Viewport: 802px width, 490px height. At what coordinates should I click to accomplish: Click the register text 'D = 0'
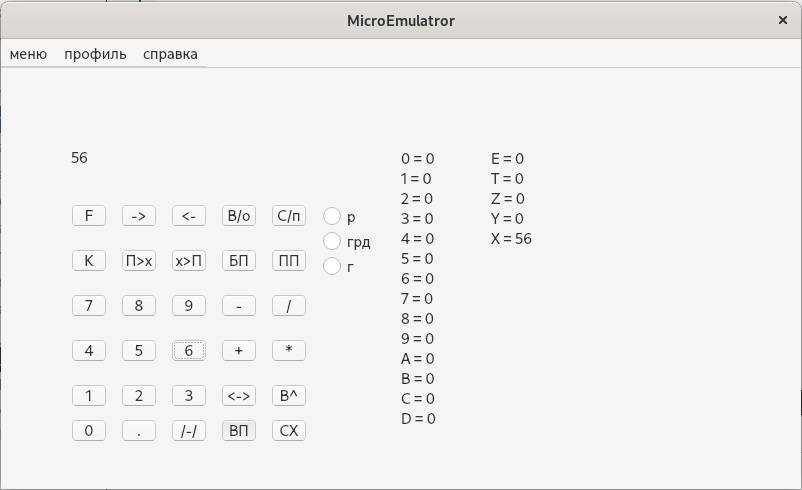tap(418, 418)
